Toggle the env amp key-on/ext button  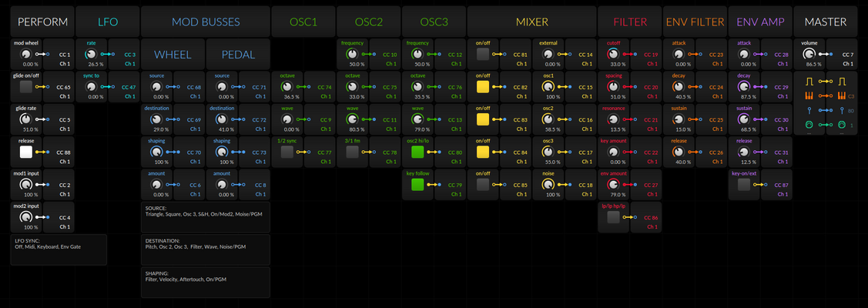point(744,185)
